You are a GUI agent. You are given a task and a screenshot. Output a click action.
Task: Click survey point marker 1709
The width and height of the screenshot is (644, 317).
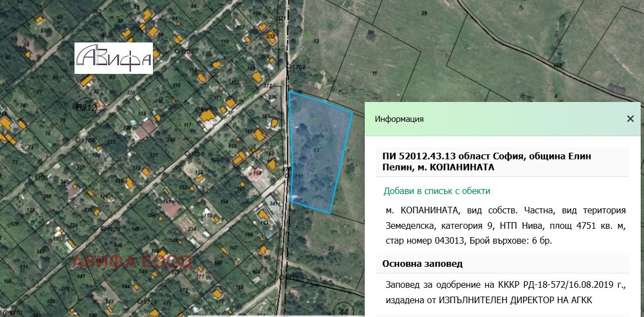(x=103, y=229)
